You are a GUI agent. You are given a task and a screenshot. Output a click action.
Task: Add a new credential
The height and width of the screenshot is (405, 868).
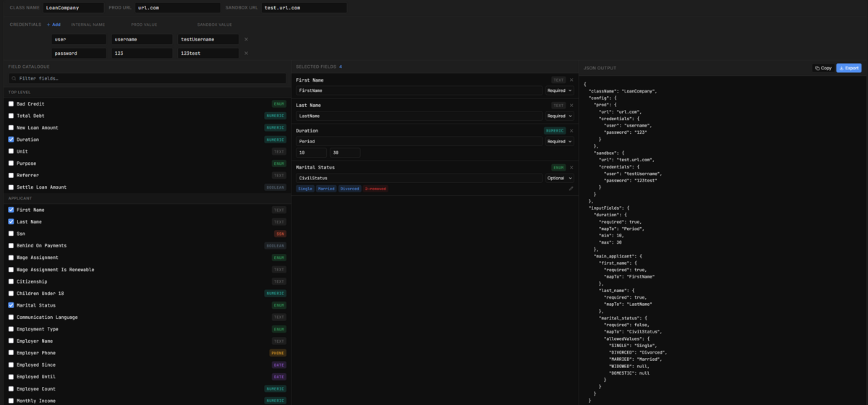(x=54, y=25)
